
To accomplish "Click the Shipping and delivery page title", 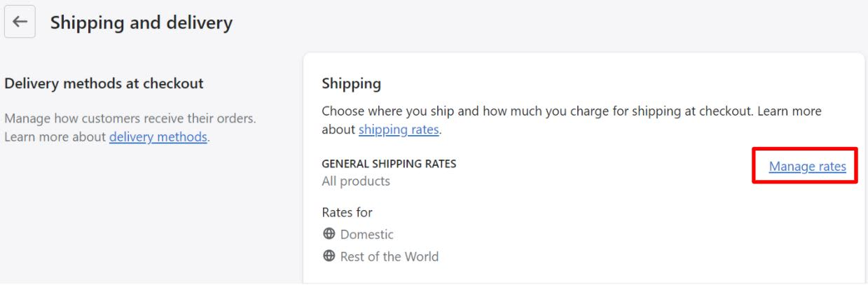I will point(142,22).
